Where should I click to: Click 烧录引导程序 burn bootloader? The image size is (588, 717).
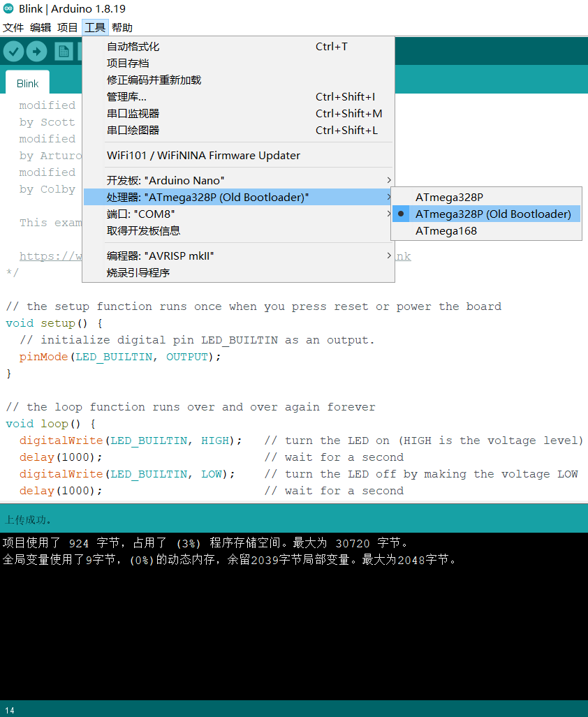pos(238,272)
